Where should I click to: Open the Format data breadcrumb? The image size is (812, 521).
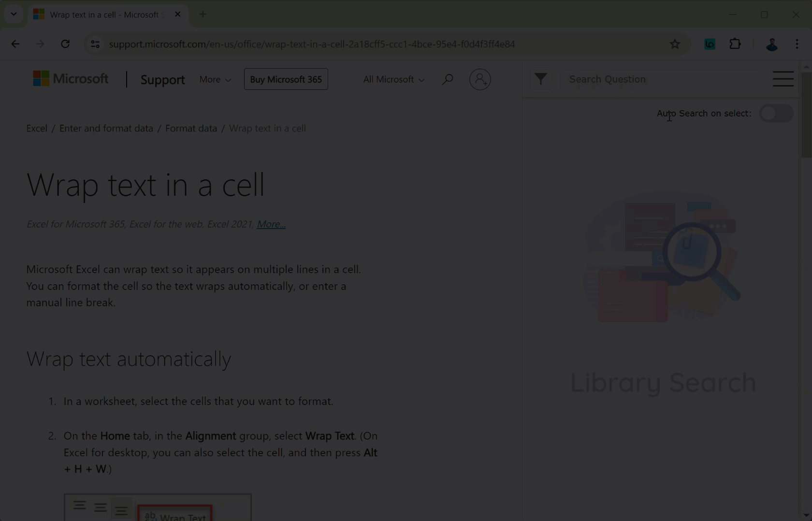[191, 129]
